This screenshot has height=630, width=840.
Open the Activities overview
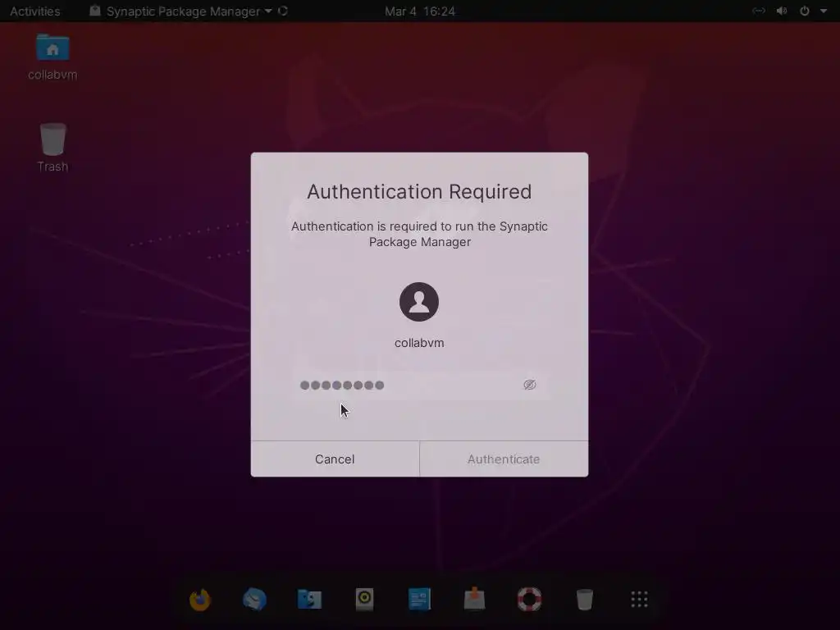34,11
